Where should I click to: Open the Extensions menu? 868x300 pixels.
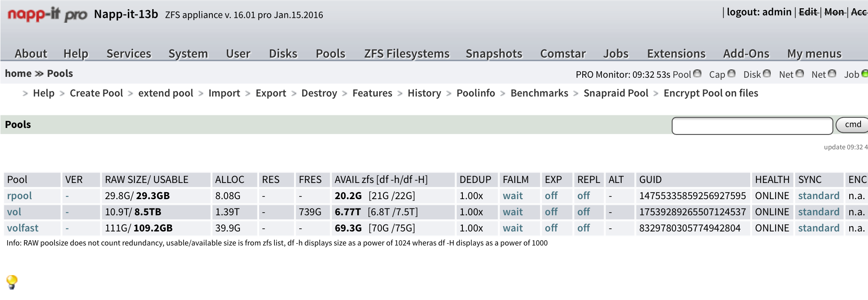click(676, 53)
